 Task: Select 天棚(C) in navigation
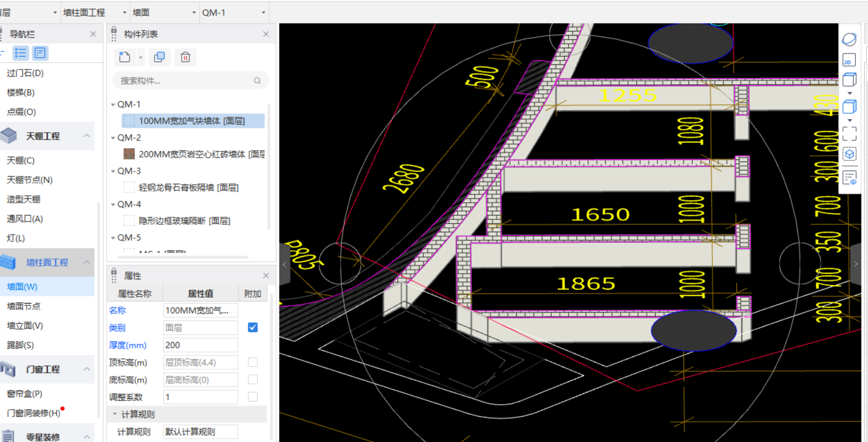(21, 160)
